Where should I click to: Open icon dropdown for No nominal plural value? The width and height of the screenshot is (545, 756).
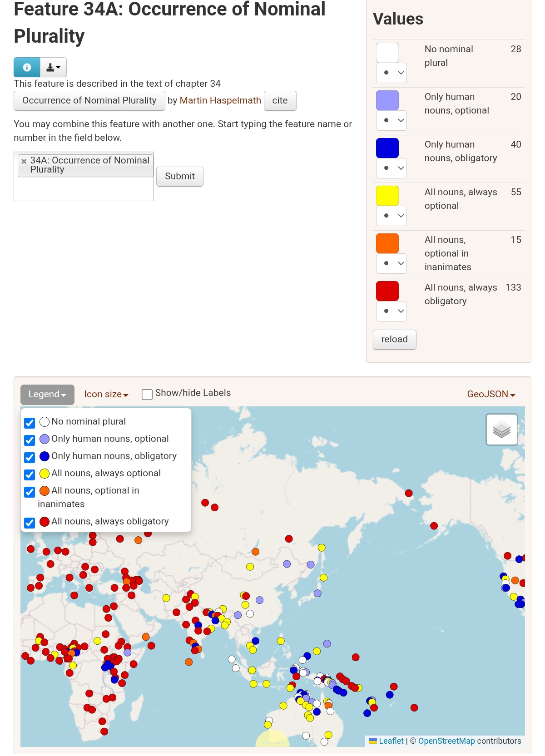point(391,73)
